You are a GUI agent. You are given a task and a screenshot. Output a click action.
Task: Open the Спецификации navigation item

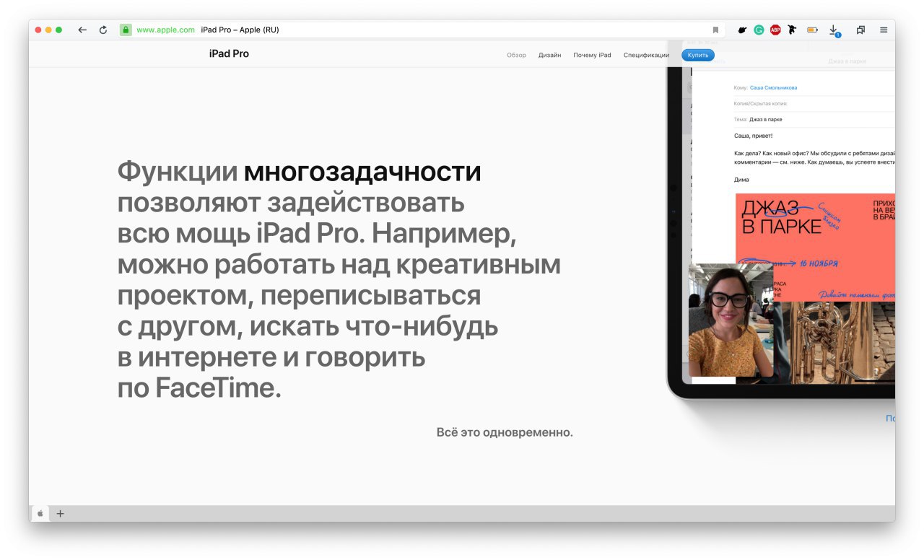pos(646,55)
